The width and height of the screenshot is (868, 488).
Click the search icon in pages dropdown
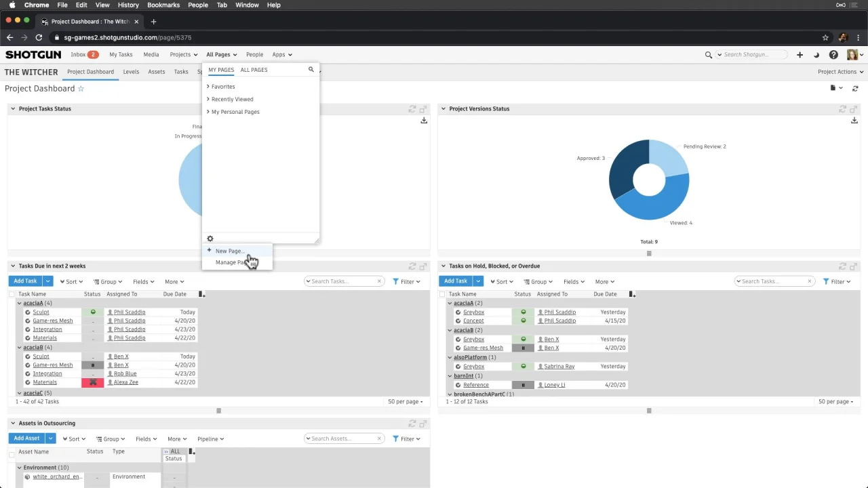point(311,70)
